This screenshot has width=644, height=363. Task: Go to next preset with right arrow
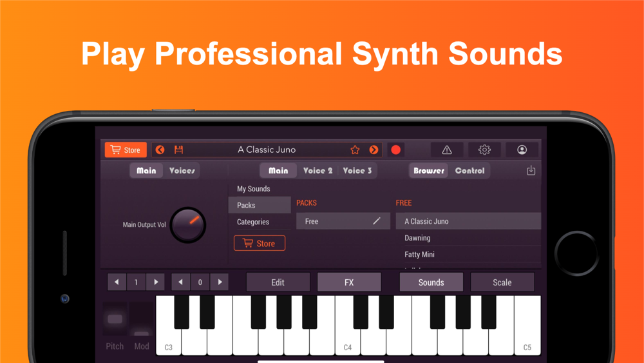[374, 150]
